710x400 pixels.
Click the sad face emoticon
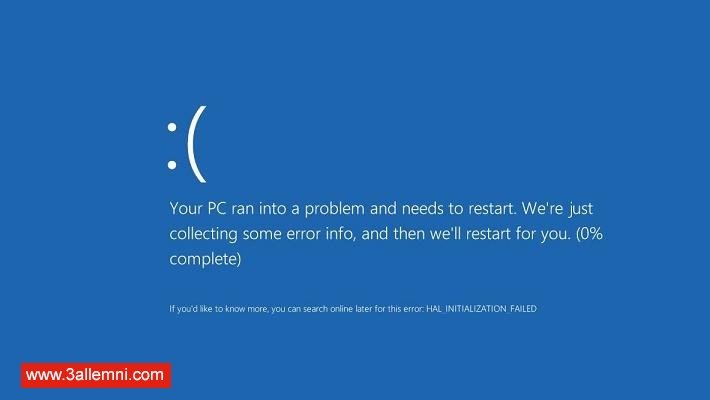(187, 144)
